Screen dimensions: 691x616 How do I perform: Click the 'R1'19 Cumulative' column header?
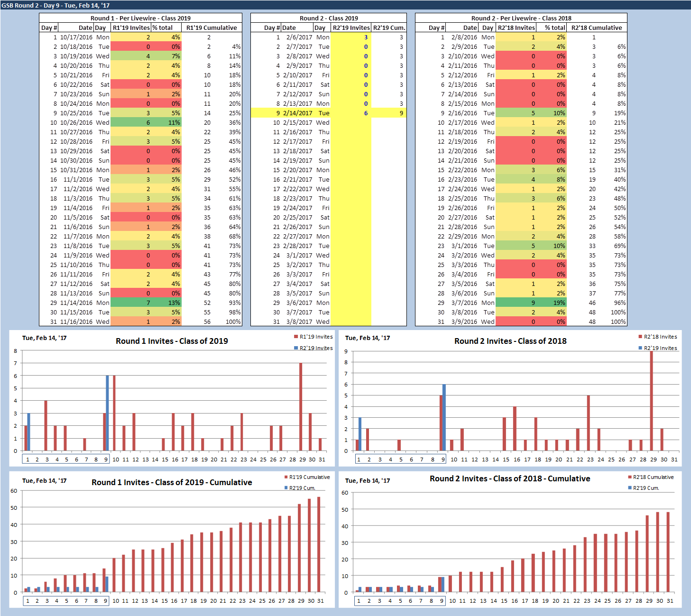[212, 28]
